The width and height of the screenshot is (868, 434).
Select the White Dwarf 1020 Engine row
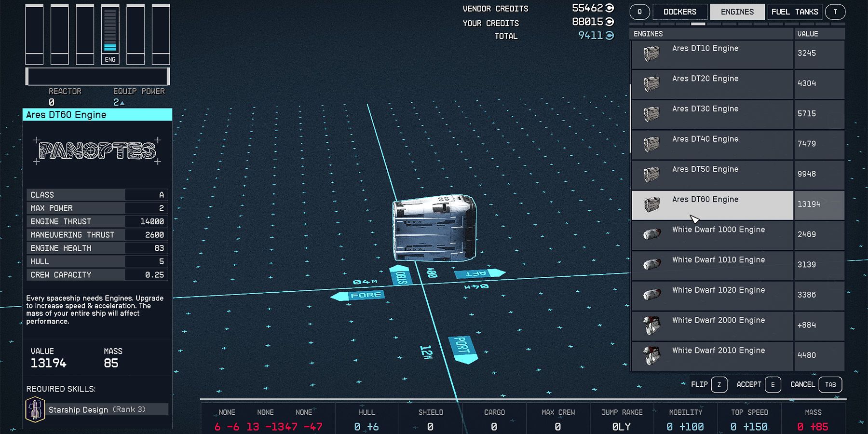(x=738, y=296)
